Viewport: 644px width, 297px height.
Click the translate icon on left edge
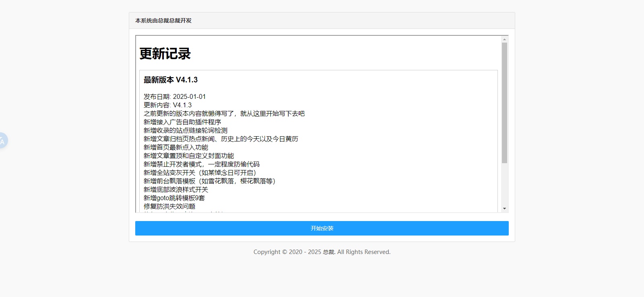pyautogui.click(x=3, y=141)
